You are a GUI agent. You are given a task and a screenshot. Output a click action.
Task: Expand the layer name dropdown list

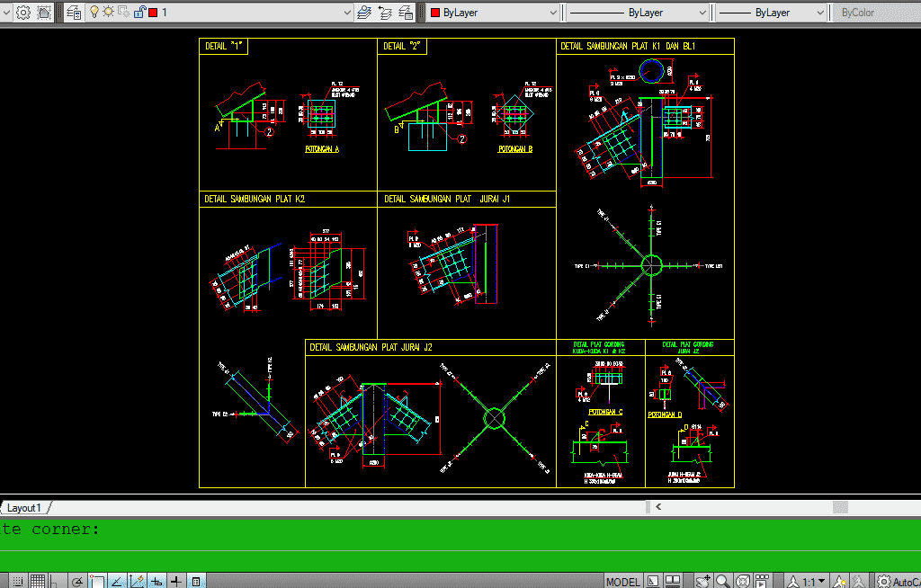coord(346,13)
